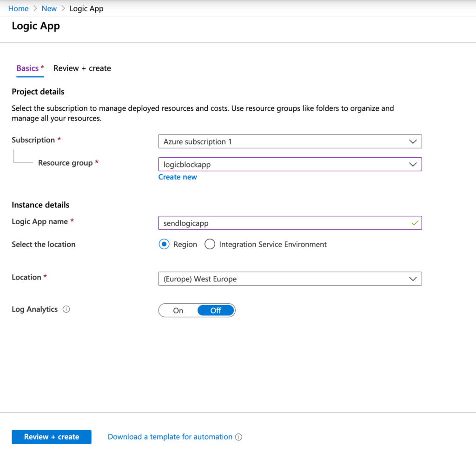Switch to the Review + create tab
Image resolution: width=476 pixels, height=454 pixels.
pyautogui.click(x=82, y=68)
